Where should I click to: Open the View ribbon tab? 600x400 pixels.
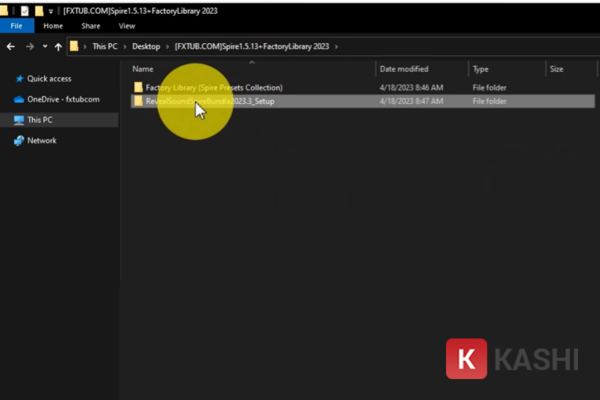pos(126,26)
